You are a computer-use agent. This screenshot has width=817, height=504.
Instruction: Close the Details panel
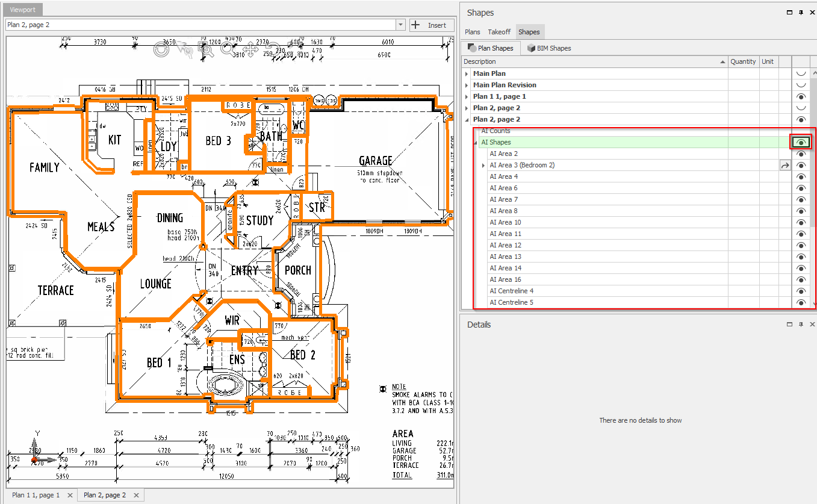[812, 324]
